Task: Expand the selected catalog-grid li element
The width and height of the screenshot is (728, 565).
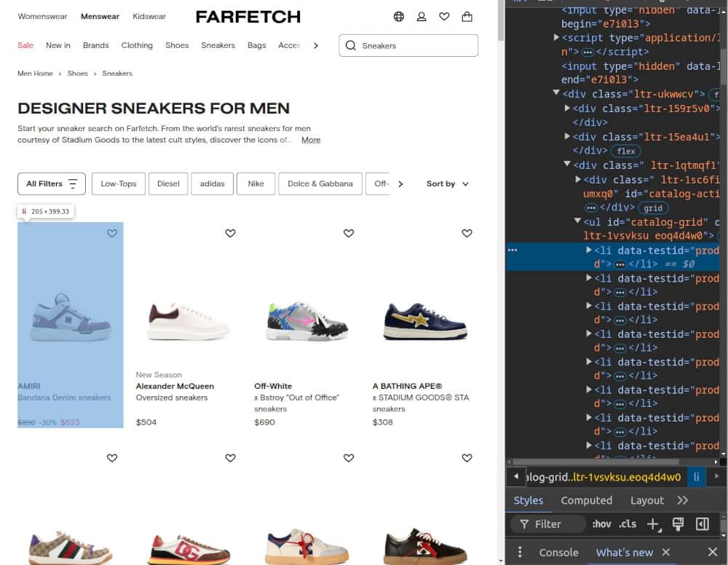Action: pyautogui.click(x=588, y=250)
